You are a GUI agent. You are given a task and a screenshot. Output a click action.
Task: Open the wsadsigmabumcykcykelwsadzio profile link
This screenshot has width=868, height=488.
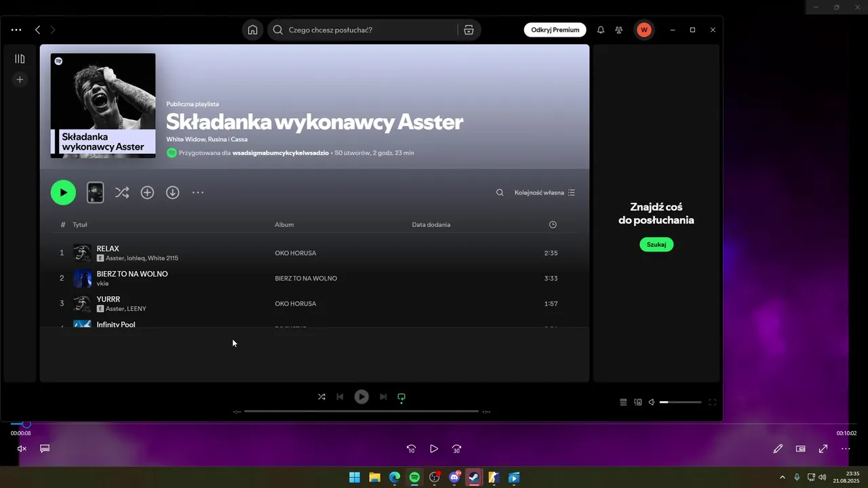(281, 153)
